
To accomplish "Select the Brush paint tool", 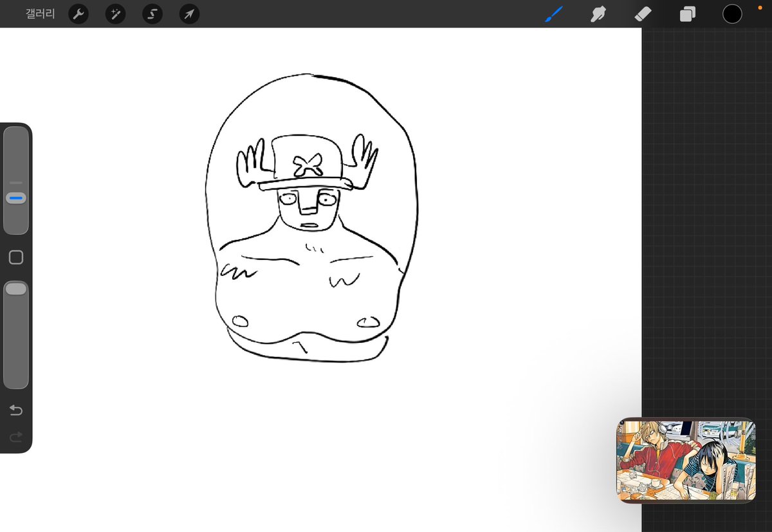I will click(x=554, y=14).
